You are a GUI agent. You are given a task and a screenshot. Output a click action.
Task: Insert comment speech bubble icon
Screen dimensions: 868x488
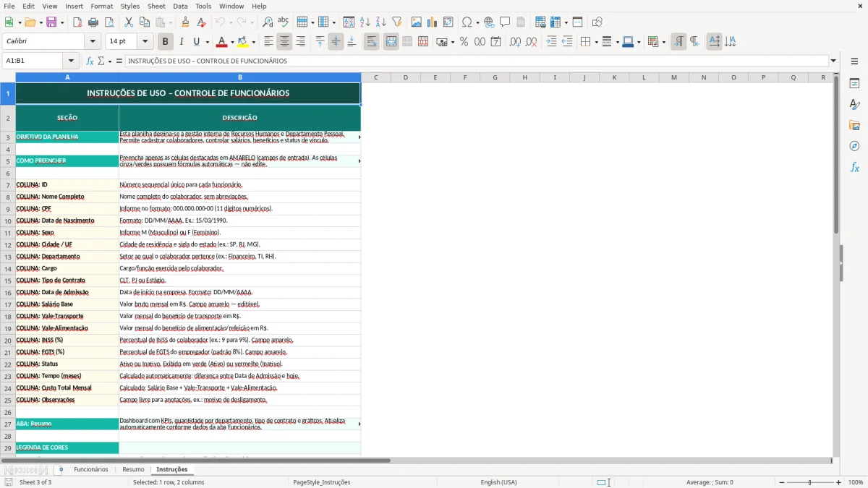click(x=505, y=22)
